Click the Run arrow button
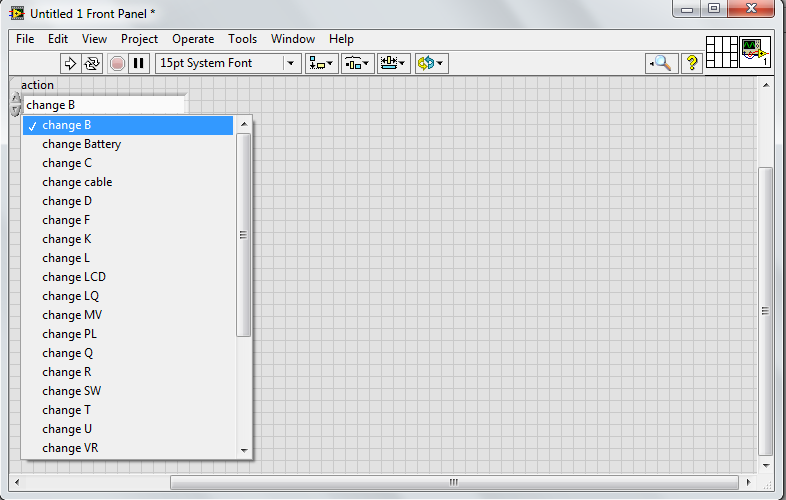Screen dimensions: 786x500 (70, 63)
